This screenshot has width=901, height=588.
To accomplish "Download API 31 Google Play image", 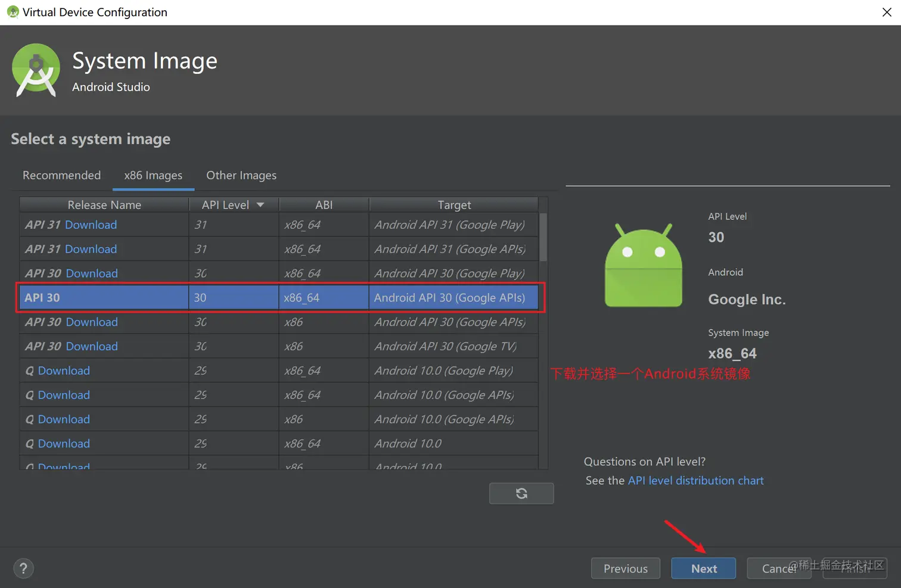I will pyautogui.click(x=91, y=225).
